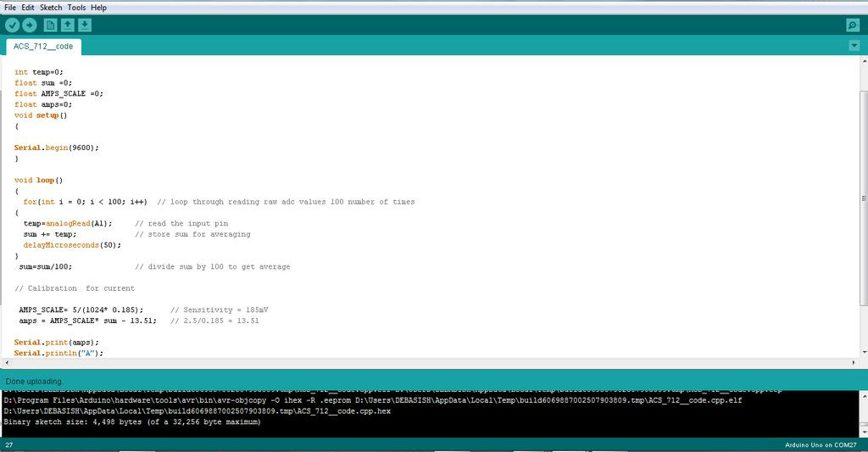Image resolution: width=868 pixels, height=452 pixels.
Task: Click the 'void setup()' code line
Action: 41,115
